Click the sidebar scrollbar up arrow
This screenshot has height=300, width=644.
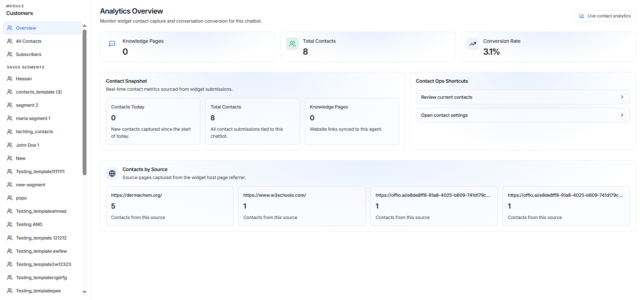click(x=84, y=26)
